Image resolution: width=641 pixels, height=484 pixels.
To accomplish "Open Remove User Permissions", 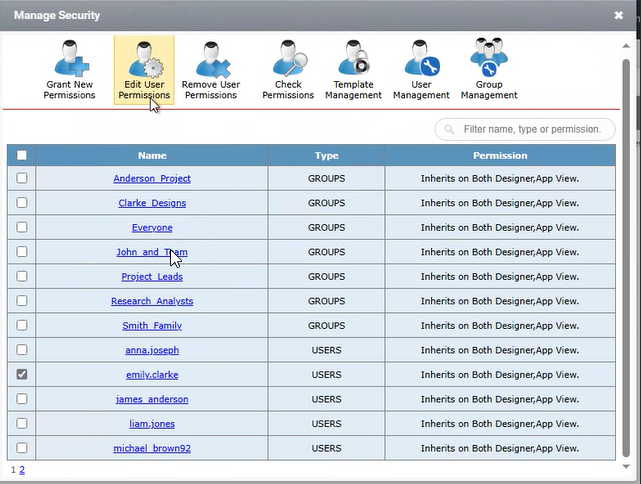I will point(211,70).
